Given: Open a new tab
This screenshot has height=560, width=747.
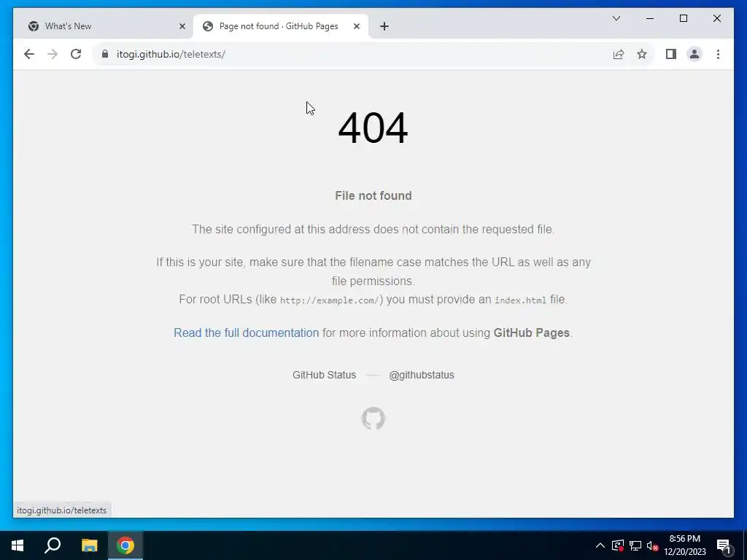Looking at the screenshot, I should pyautogui.click(x=384, y=26).
